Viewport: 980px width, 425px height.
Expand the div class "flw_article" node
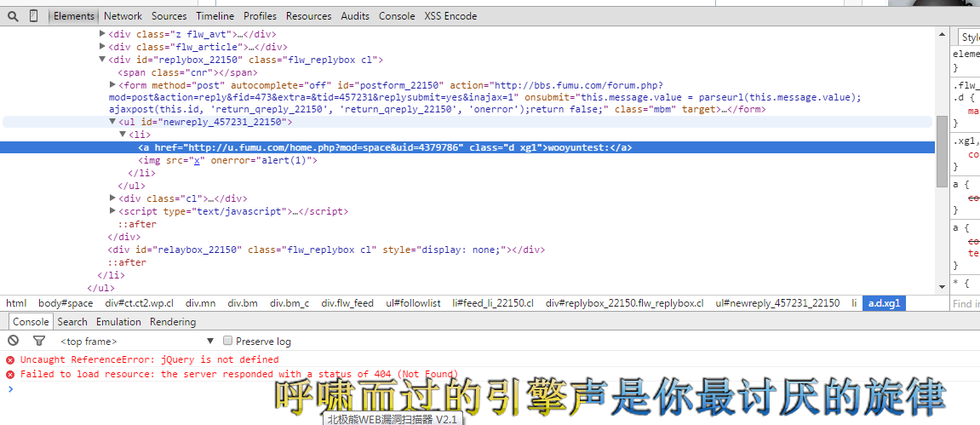(102, 46)
